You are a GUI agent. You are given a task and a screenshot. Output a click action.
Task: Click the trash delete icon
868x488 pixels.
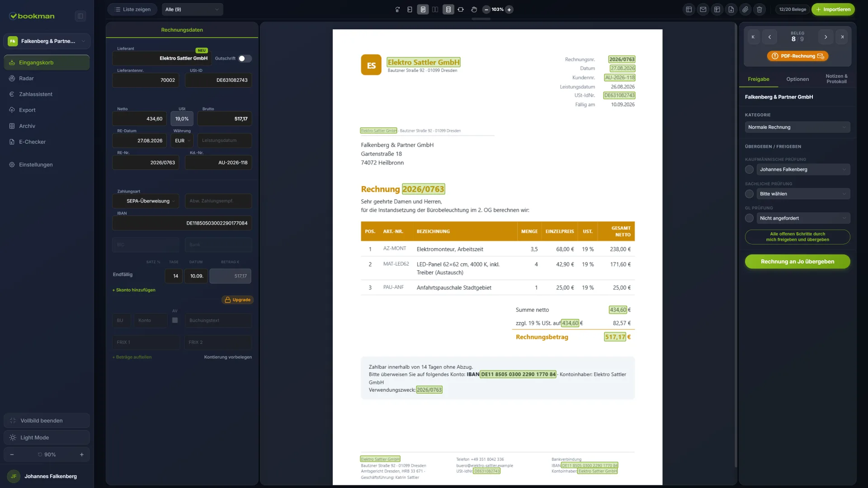coord(759,9)
